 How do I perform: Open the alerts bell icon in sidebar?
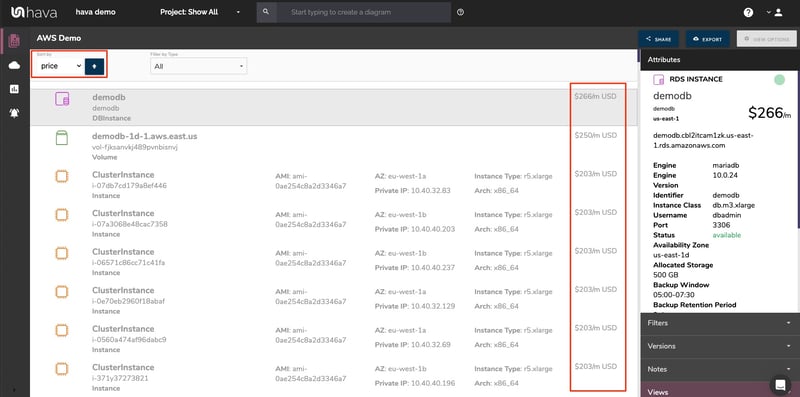14,113
